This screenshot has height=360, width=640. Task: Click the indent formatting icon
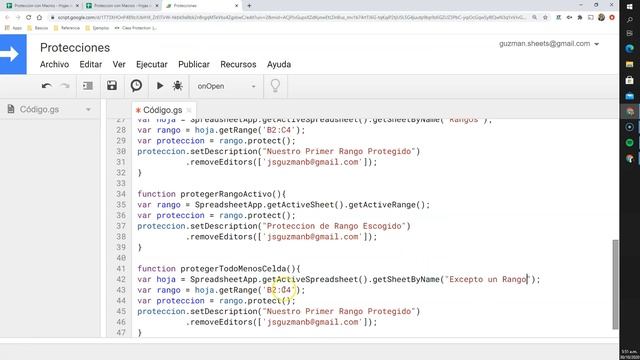[x=87, y=86]
